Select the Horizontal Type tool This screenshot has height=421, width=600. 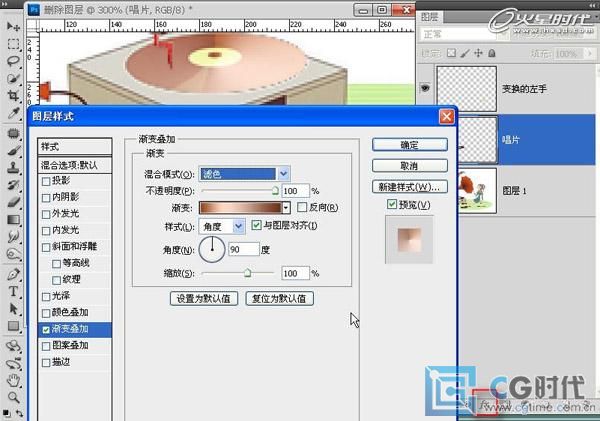13,291
